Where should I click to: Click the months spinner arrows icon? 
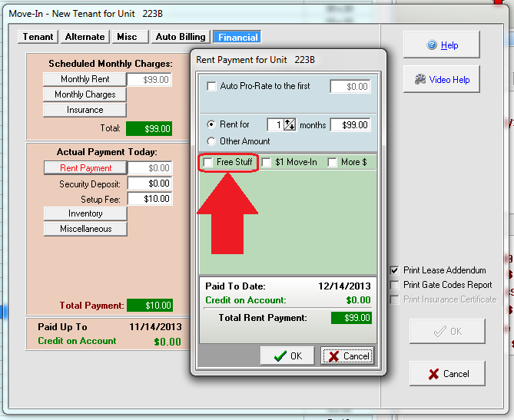point(290,124)
